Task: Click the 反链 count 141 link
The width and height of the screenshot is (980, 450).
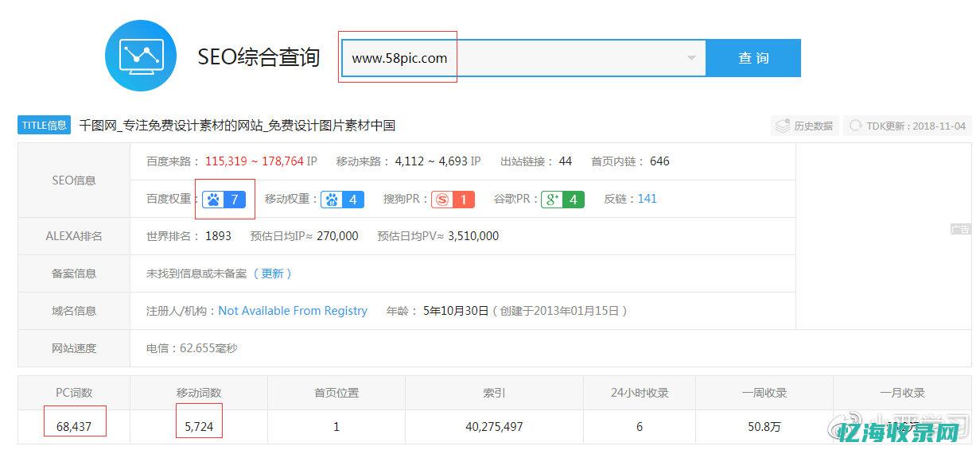Action: [x=647, y=199]
